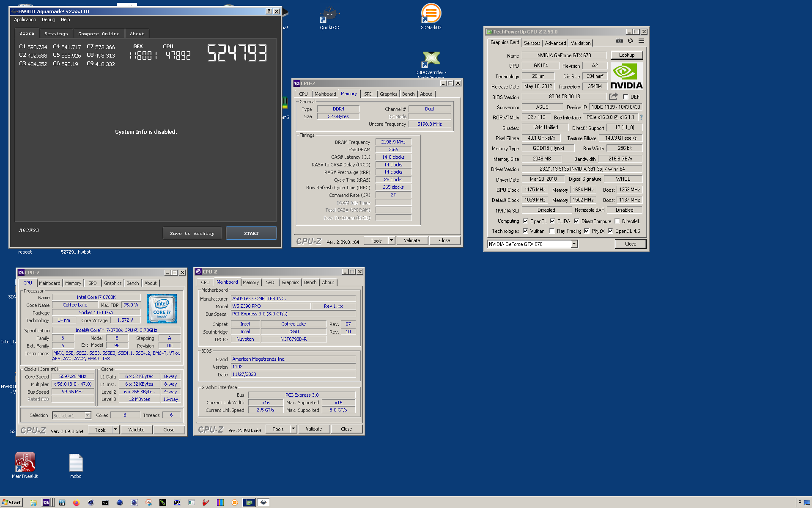Screen dimensions: 812x508
Task: Toggle the DirectCompute checkbox
Action: click(x=576, y=221)
